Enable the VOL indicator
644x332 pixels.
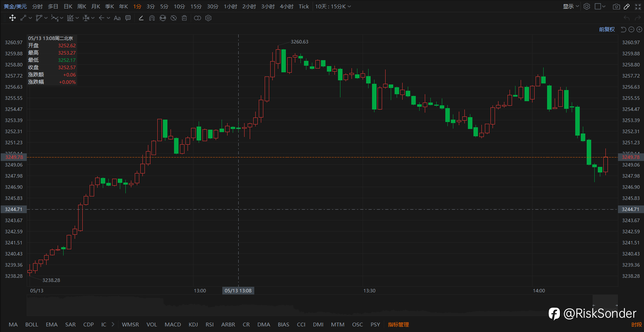[x=151, y=324]
